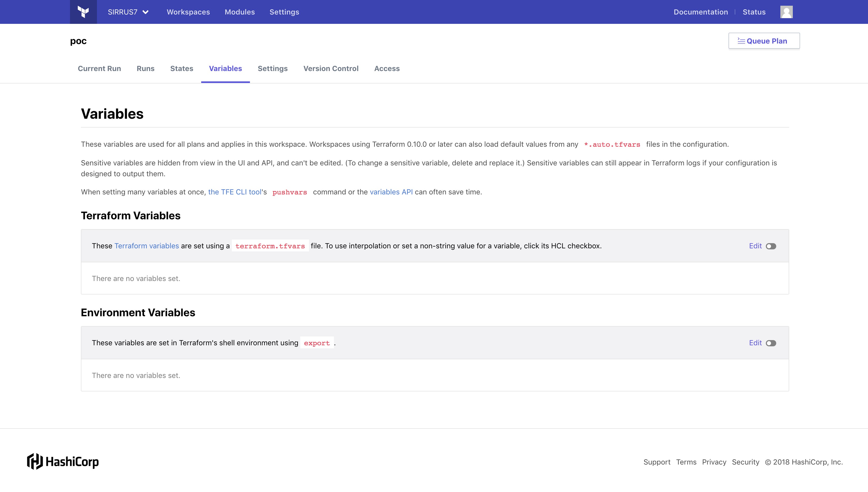Open the TFE CLI tool link

point(234,192)
